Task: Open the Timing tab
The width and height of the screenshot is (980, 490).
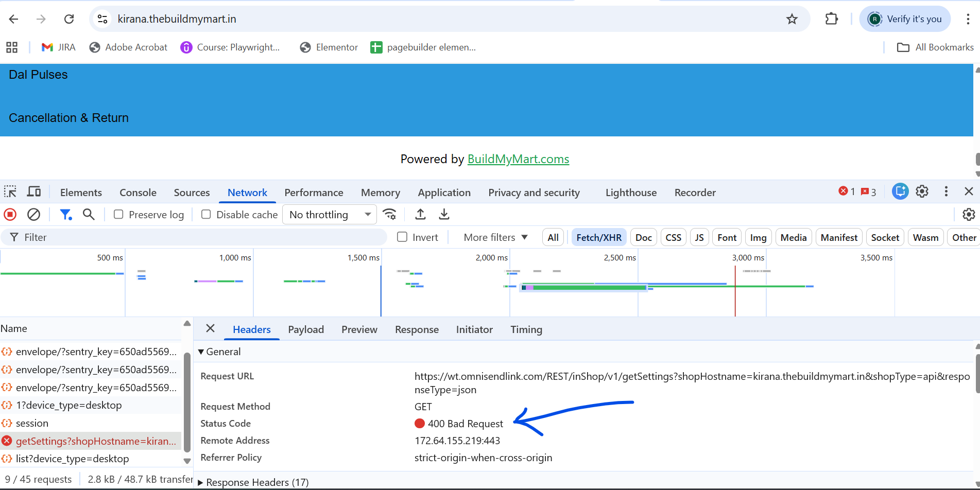Action: [x=526, y=329]
